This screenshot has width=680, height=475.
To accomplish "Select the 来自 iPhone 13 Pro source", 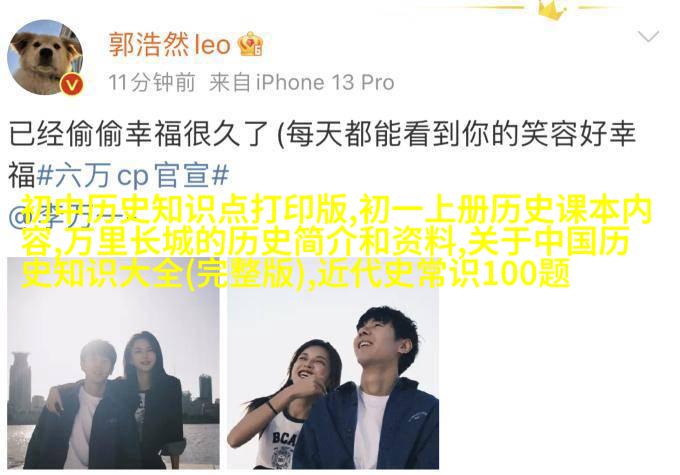I will [302, 82].
